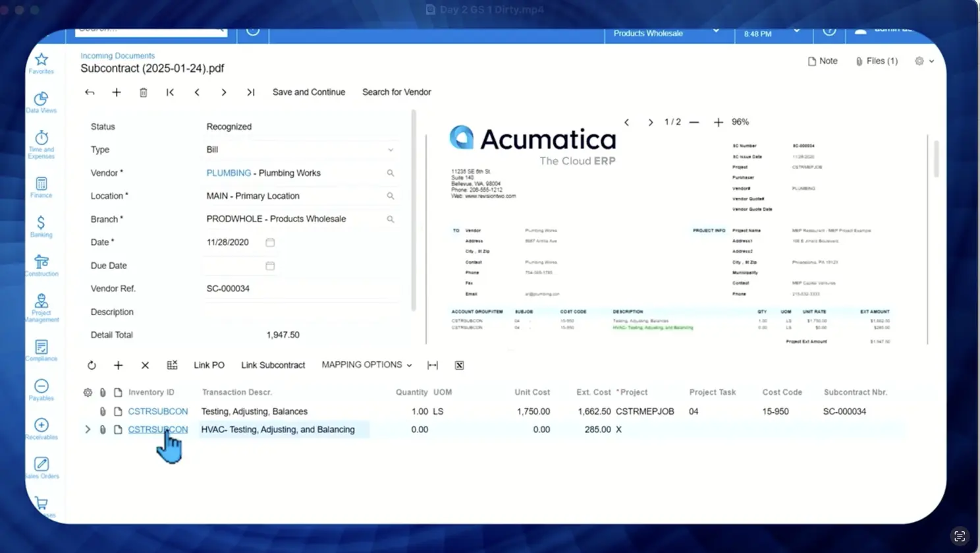Go to the next PDF page
This screenshot has width=980, height=553.
651,123
